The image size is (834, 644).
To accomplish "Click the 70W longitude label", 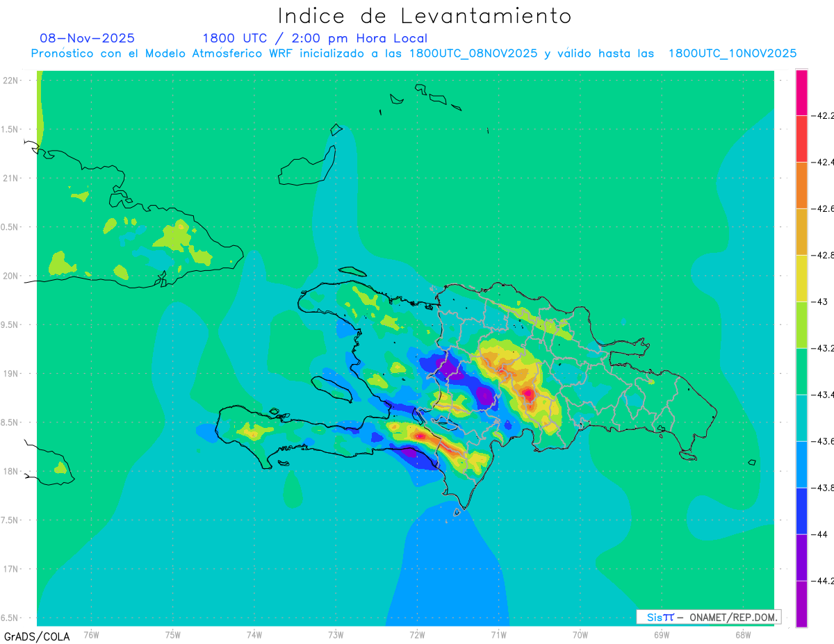I will point(580,634).
